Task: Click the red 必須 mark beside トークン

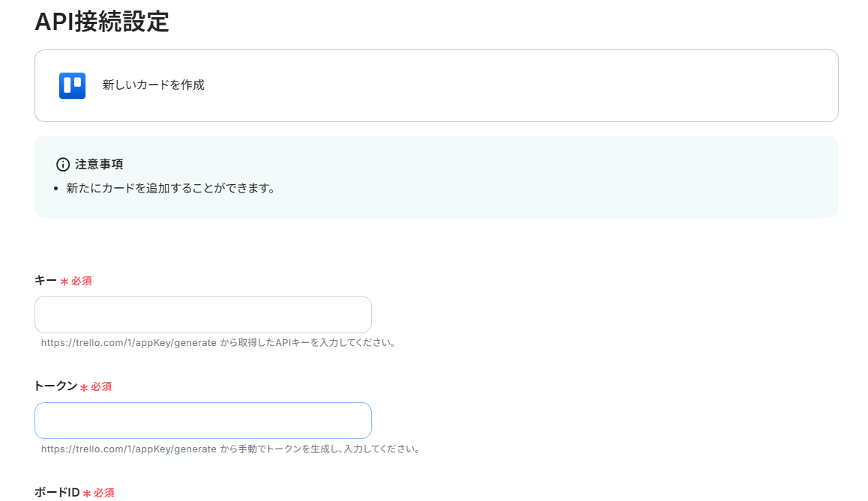Action: [96, 386]
